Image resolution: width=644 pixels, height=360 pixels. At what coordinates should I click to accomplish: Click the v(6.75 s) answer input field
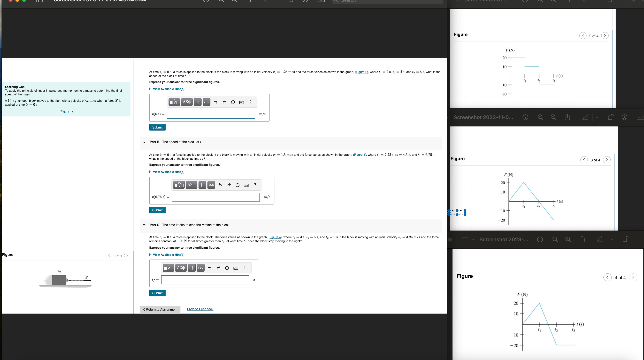pos(216,197)
